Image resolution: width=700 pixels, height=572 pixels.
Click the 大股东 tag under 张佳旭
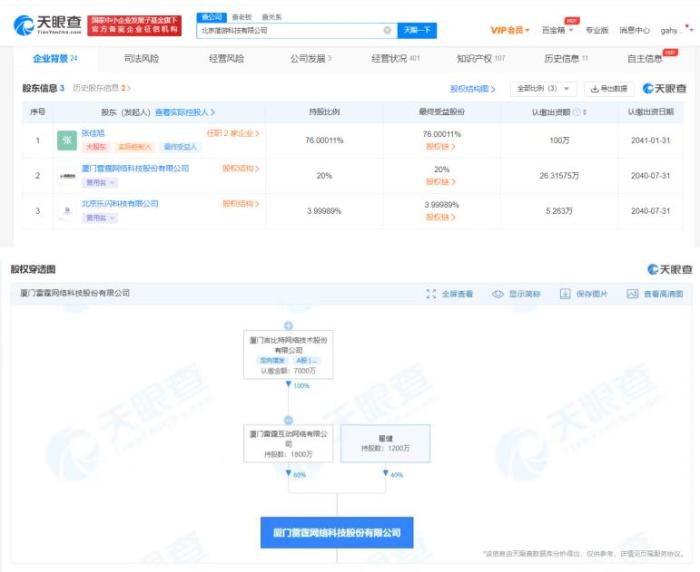click(x=96, y=147)
